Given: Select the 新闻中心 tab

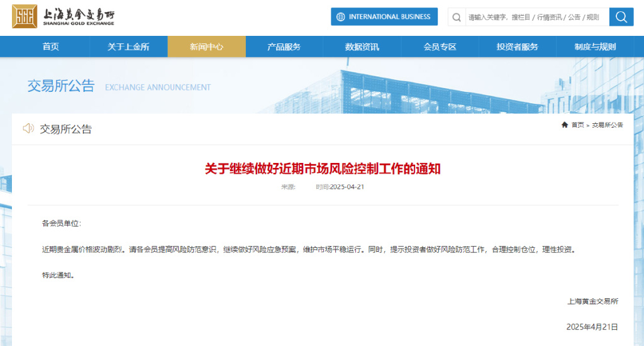Looking at the screenshot, I should pos(206,47).
